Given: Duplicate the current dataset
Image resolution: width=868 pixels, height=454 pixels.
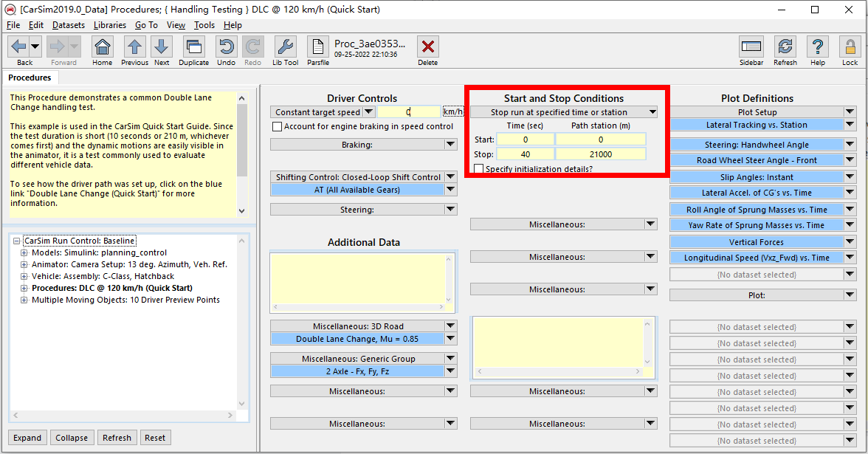Looking at the screenshot, I should pyautogui.click(x=193, y=47).
